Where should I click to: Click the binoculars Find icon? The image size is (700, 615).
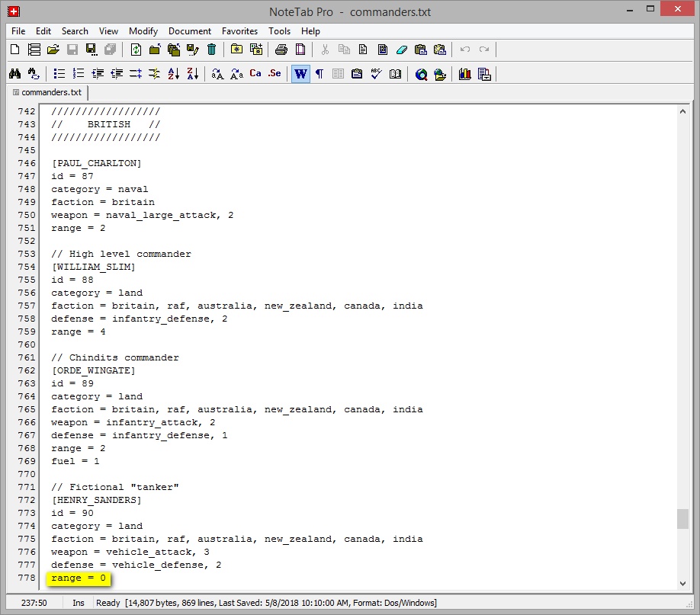coord(14,74)
